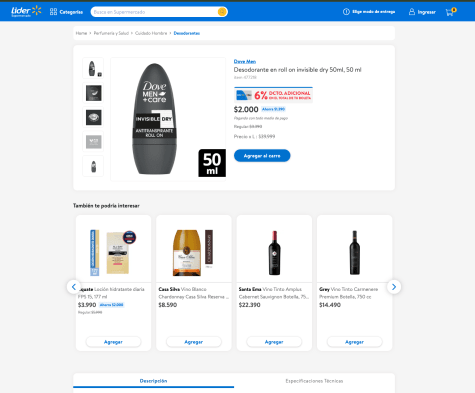This screenshot has width=475, height=393.
Task: Focus the Busca en Supermercado search field
Action: coord(154,12)
